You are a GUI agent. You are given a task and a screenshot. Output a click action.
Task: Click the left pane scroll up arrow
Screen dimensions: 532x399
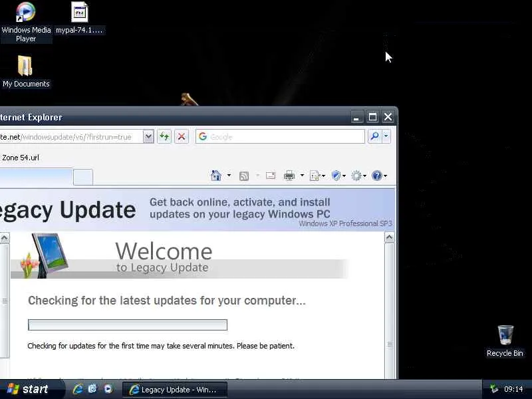tap(5, 238)
